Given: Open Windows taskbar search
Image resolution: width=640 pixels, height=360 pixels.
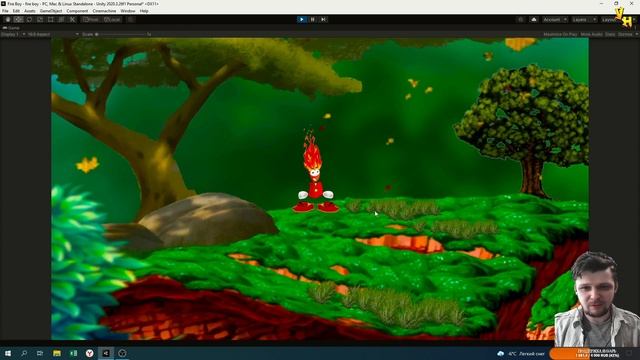Looking at the screenshot, I should pos(24,353).
